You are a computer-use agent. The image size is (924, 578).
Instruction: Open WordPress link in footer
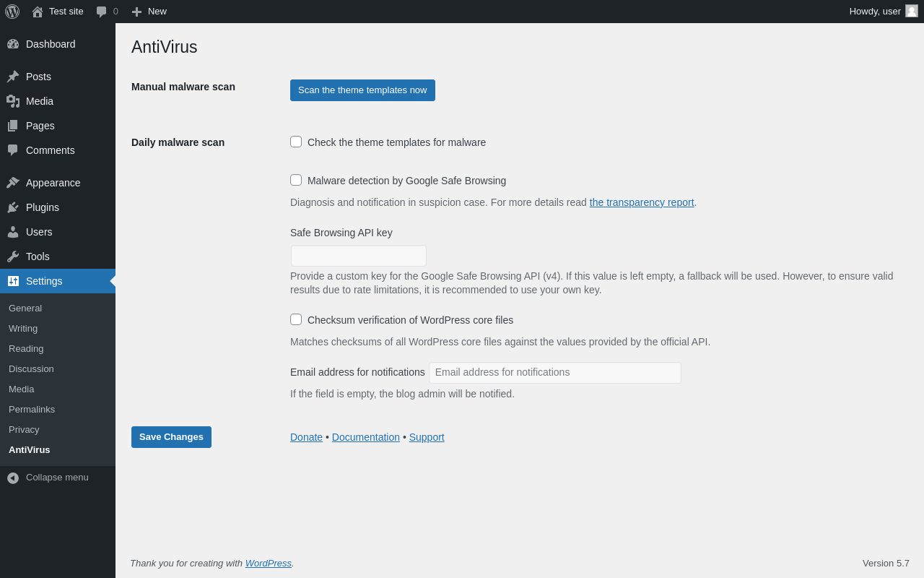pyautogui.click(x=269, y=563)
